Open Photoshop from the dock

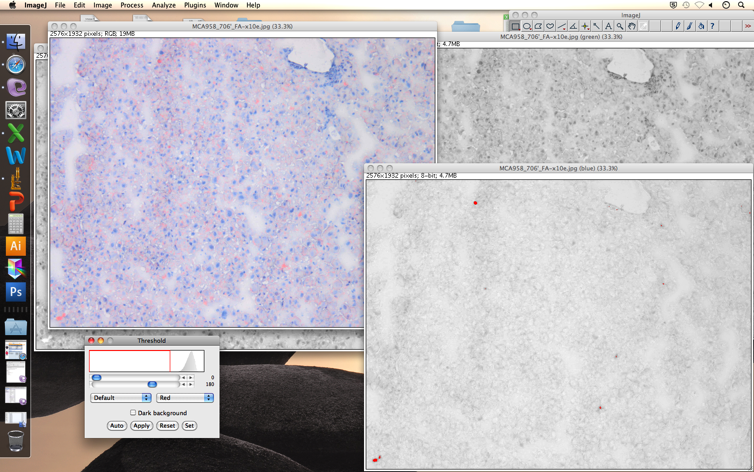[15, 292]
